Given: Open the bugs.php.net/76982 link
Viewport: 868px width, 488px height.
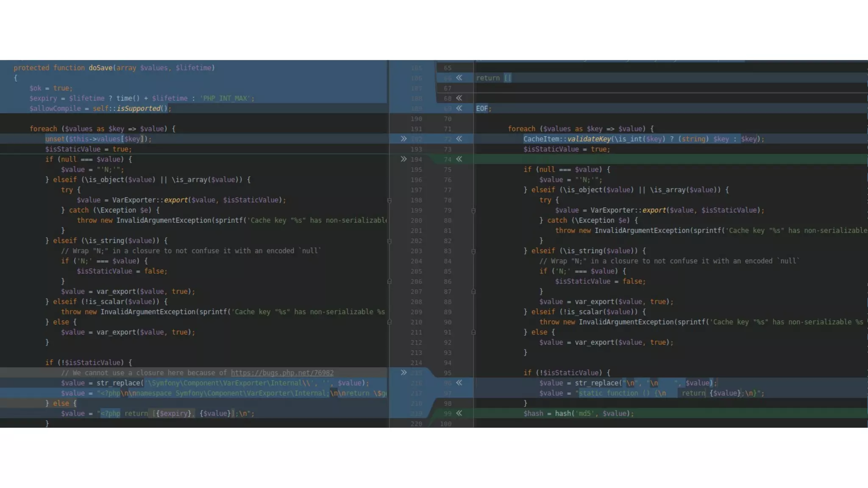Looking at the screenshot, I should (282, 373).
